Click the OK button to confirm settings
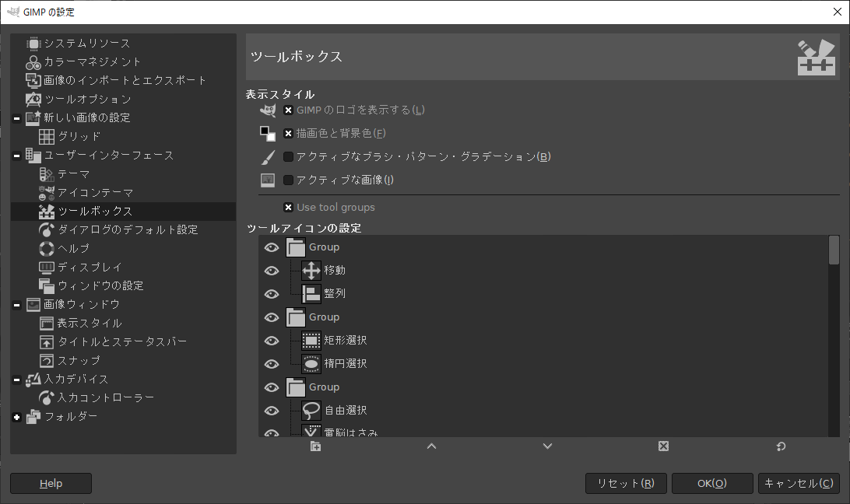The width and height of the screenshot is (850, 504). coord(711,483)
